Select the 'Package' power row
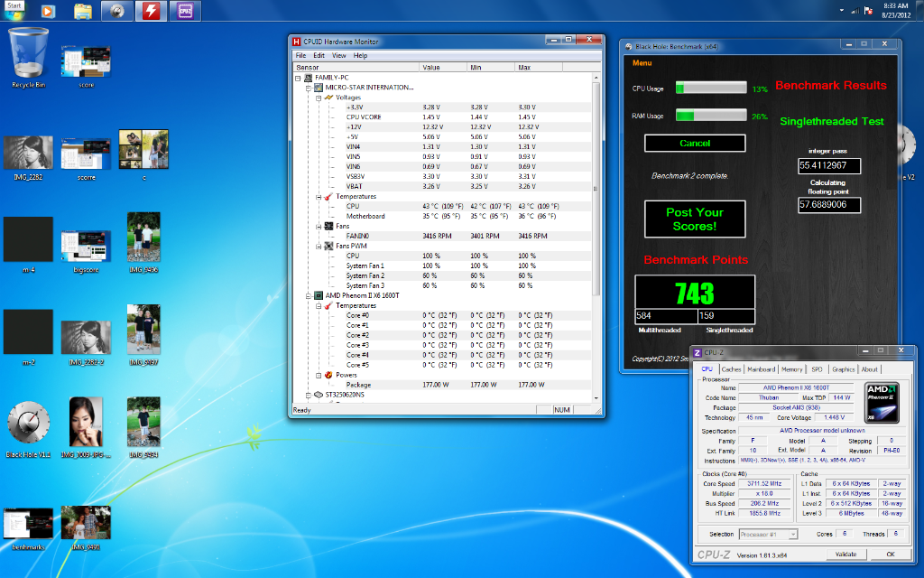Image resolution: width=924 pixels, height=578 pixels. (442, 385)
